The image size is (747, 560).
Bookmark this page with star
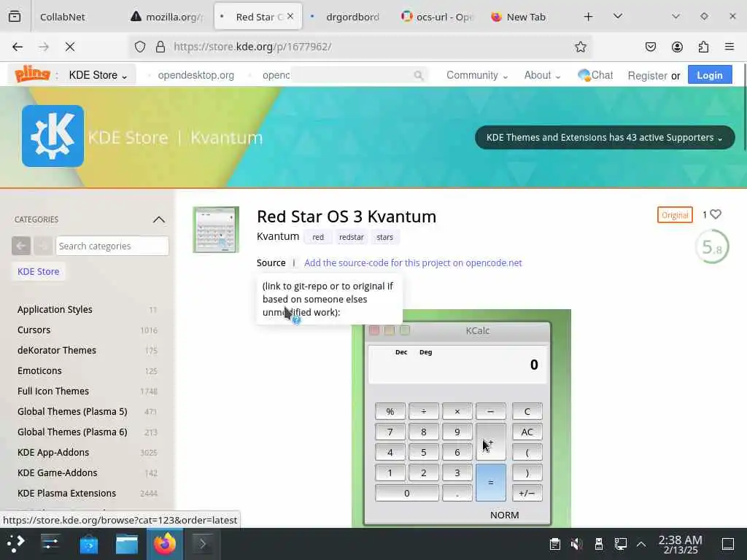580,47
